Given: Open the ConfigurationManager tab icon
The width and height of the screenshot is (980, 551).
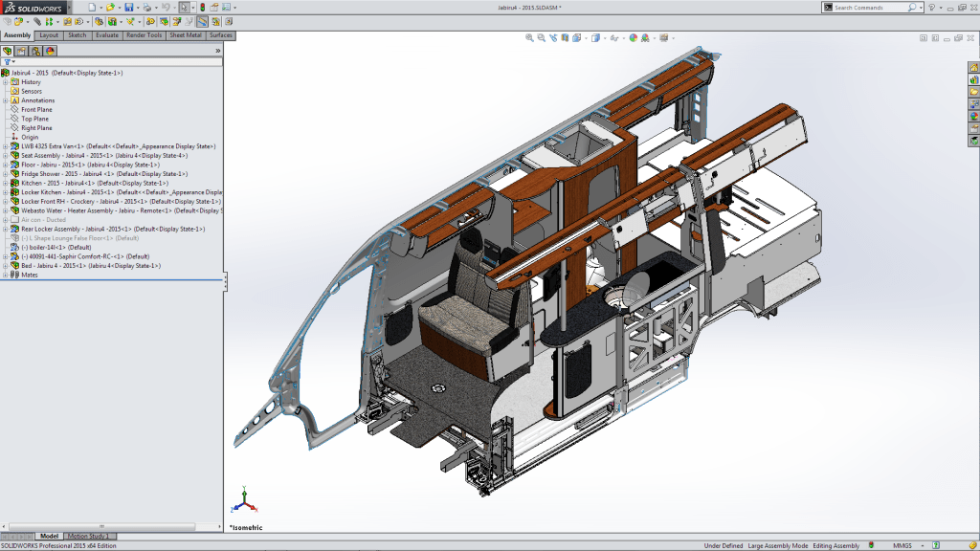Looking at the screenshot, I should pyautogui.click(x=35, y=51).
